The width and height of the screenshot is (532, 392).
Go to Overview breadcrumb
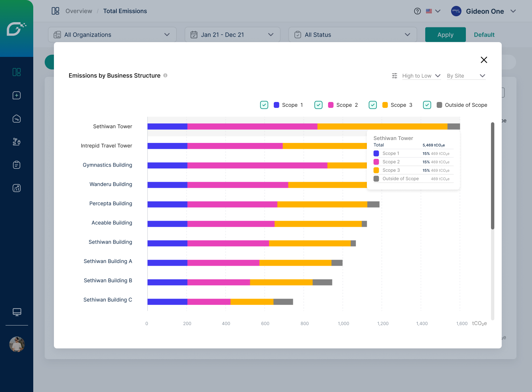[x=79, y=11]
